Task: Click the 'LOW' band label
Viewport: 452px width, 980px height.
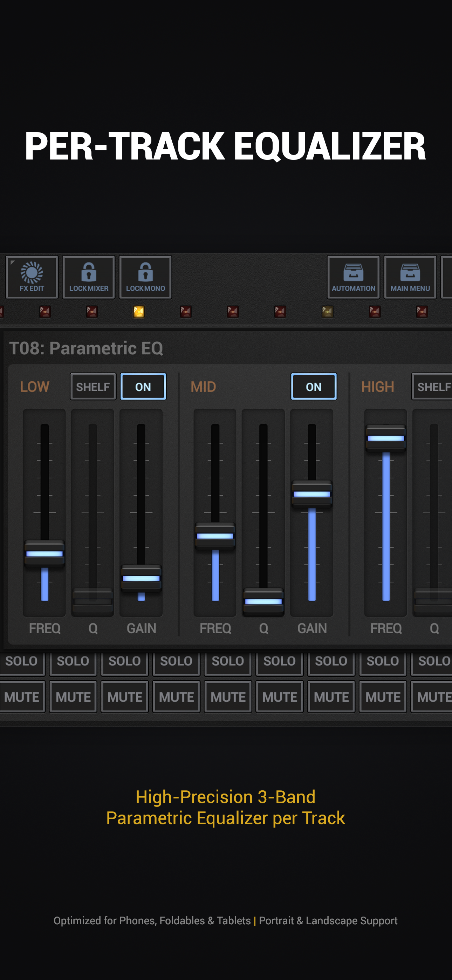Action: (x=35, y=387)
